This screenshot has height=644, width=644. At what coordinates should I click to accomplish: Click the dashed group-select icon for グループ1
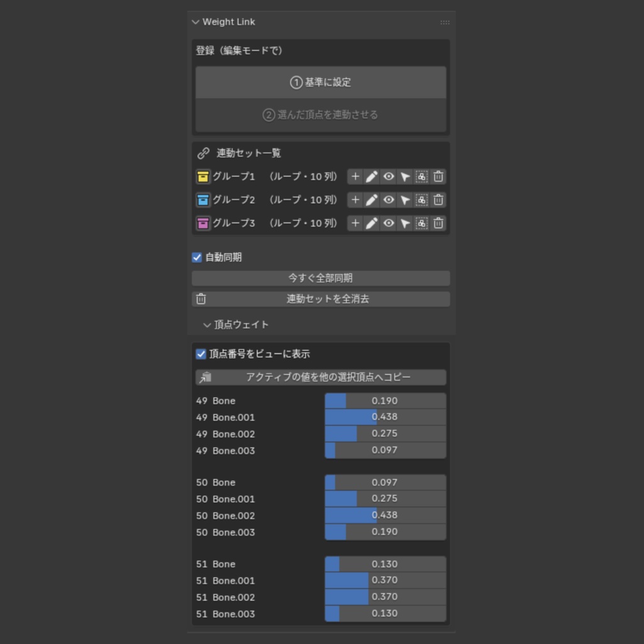pos(422,177)
